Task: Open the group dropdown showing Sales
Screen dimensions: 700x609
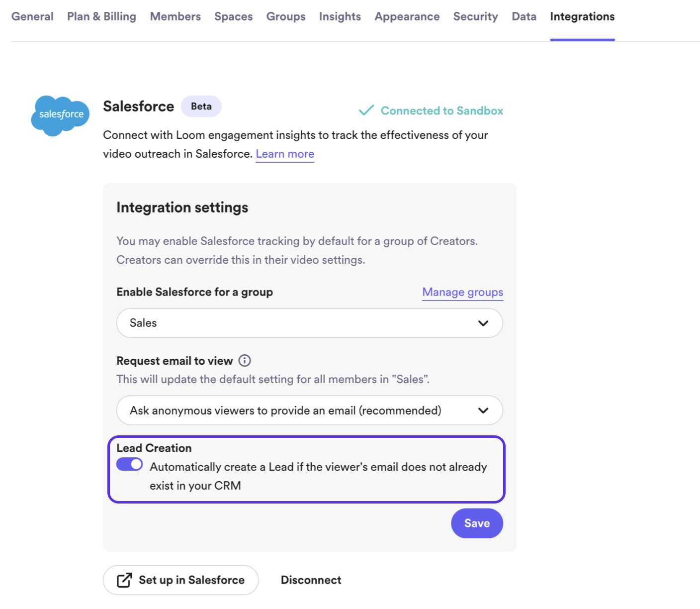Action: click(309, 323)
